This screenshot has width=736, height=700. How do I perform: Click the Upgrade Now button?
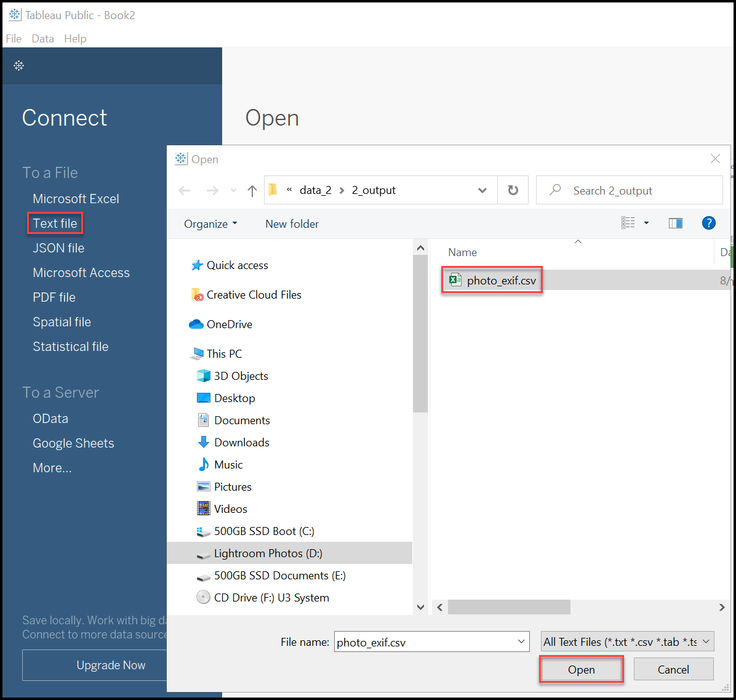(x=95, y=665)
